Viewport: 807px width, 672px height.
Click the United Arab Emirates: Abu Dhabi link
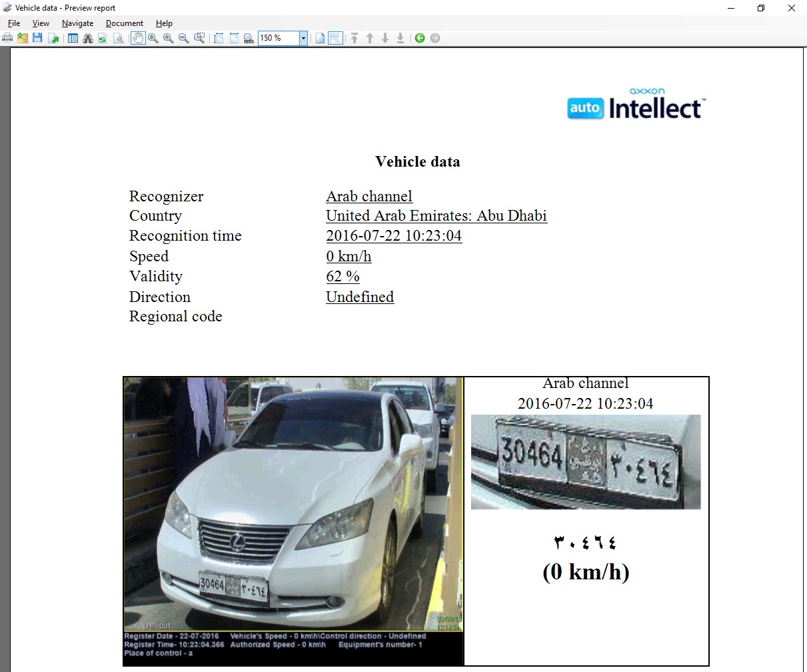coord(436,215)
